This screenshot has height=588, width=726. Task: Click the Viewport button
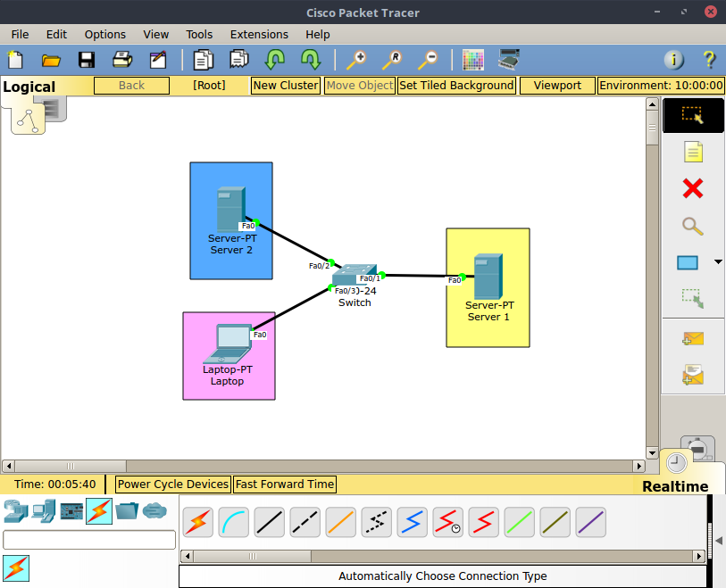[557, 86]
